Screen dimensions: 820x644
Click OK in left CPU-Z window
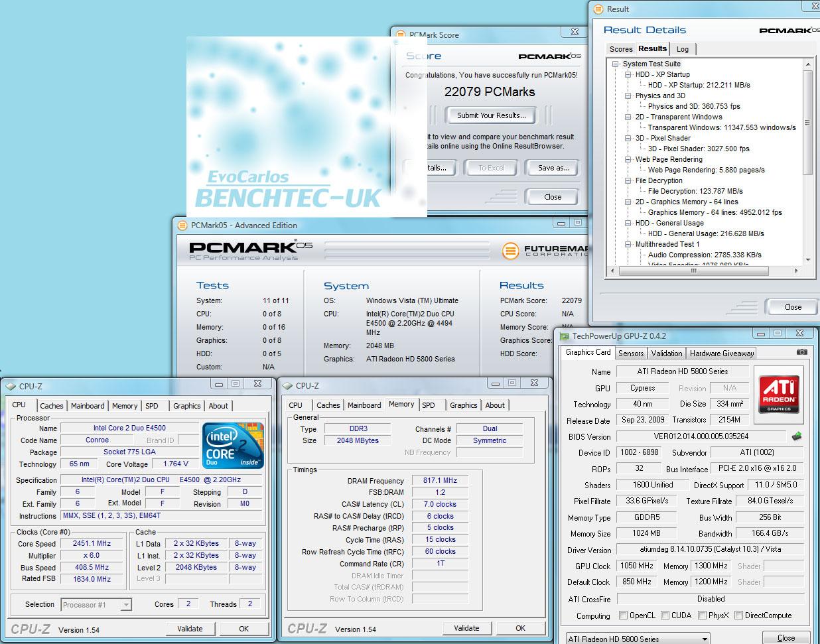point(243,629)
